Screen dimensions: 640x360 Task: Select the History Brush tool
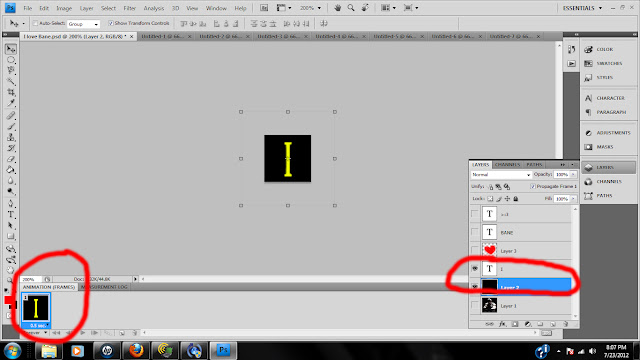point(11,148)
